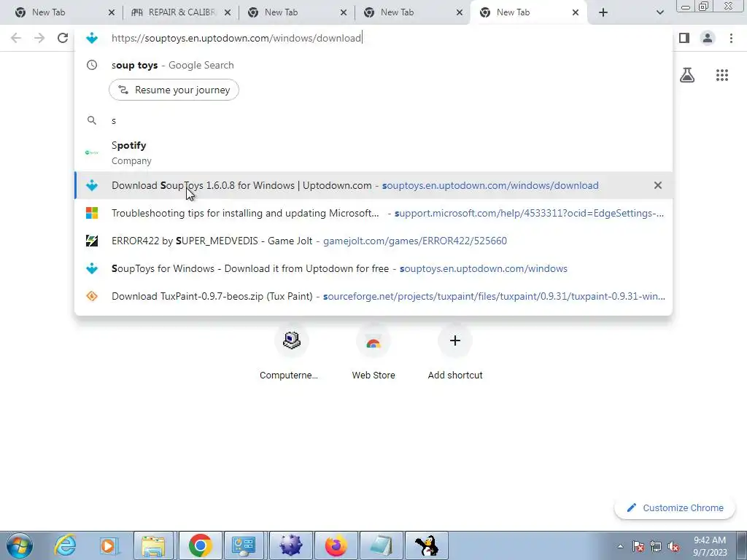Click the Resume your journey chip
Image resolution: width=747 pixels, height=560 pixels.
(x=174, y=90)
